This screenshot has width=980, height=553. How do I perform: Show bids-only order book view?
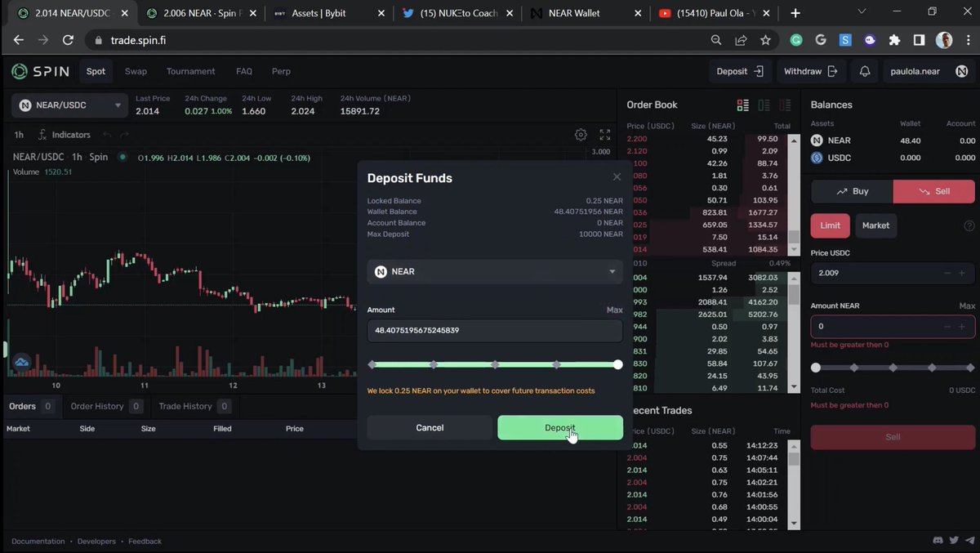pyautogui.click(x=764, y=105)
